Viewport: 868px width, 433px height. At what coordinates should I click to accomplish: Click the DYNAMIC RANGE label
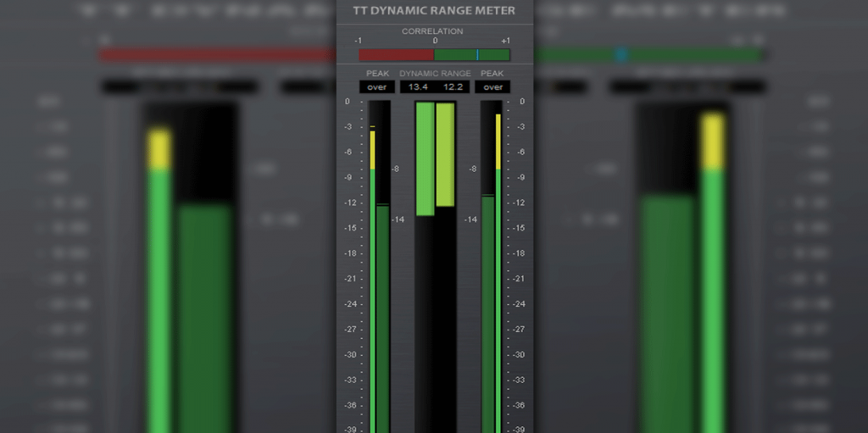click(435, 74)
